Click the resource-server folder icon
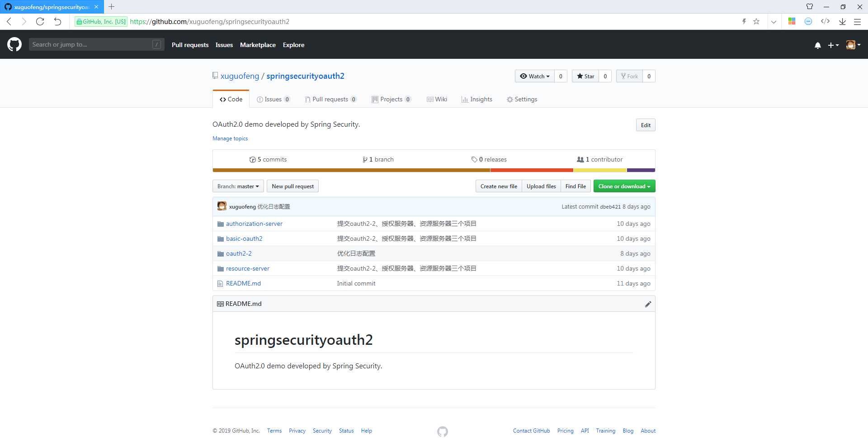This screenshot has height=443, width=868. click(220, 269)
